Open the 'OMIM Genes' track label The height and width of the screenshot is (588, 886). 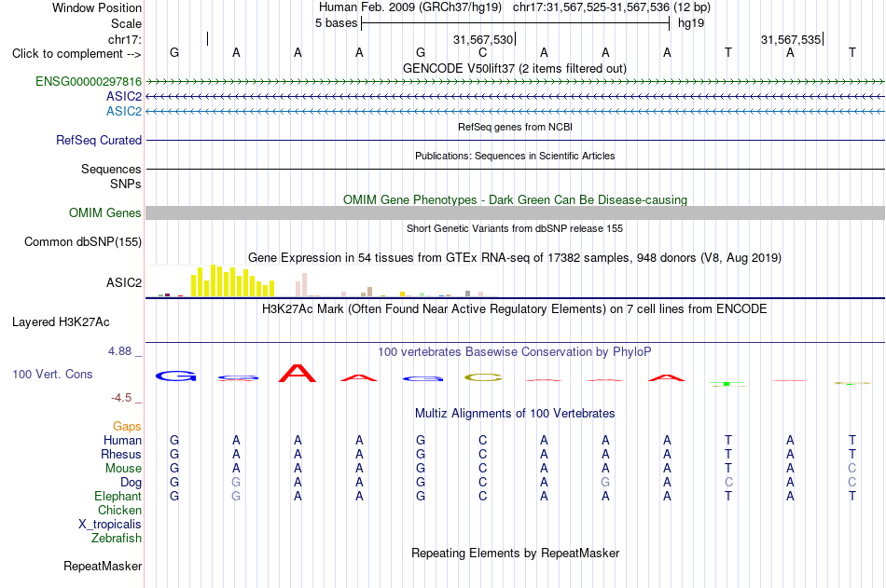[x=104, y=213]
